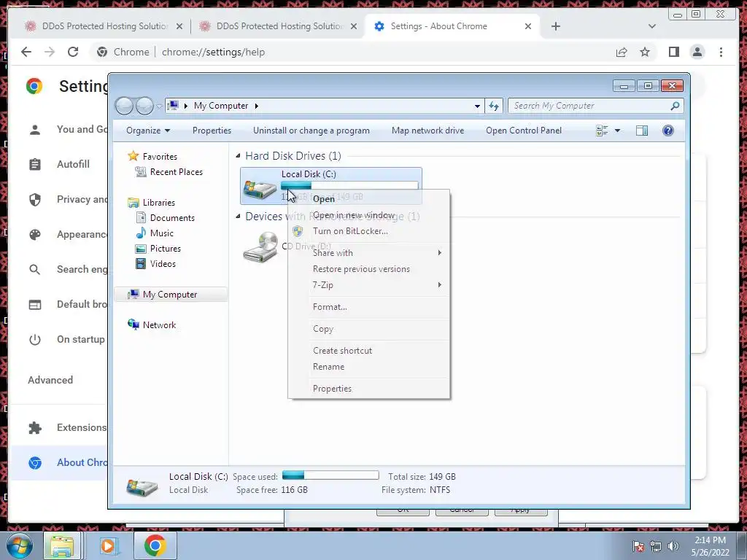Select Recent Places in navigation pane
Image resolution: width=747 pixels, height=560 pixels.
[169, 172]
